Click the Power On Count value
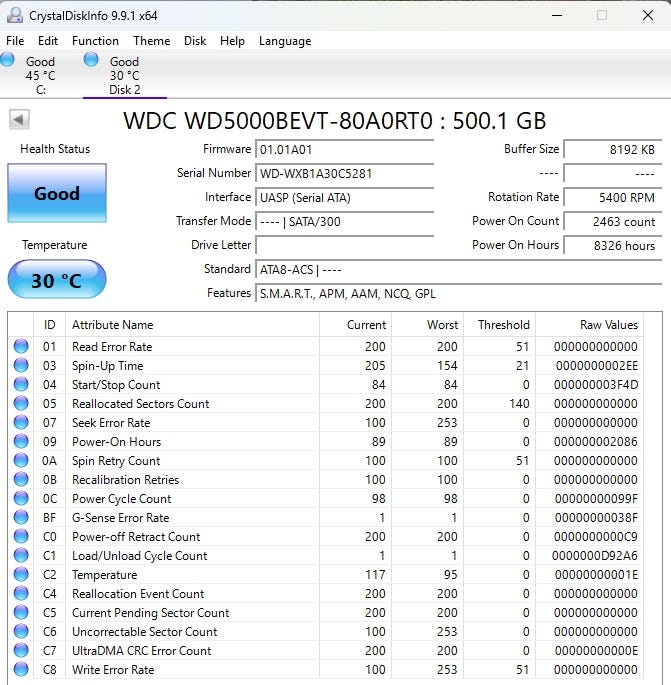This screenshot has width=671, height=685. (613, 222)
